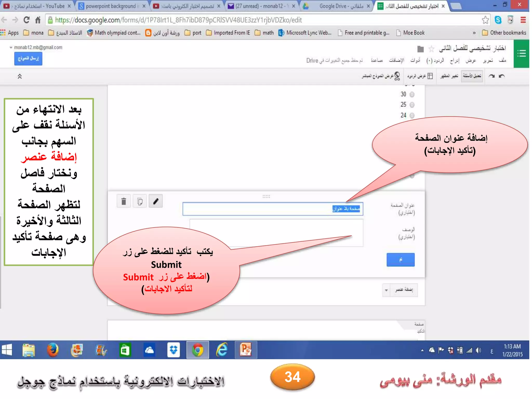Click the browser reload icon
The image size is (532, 399).
tap(26, 20)
